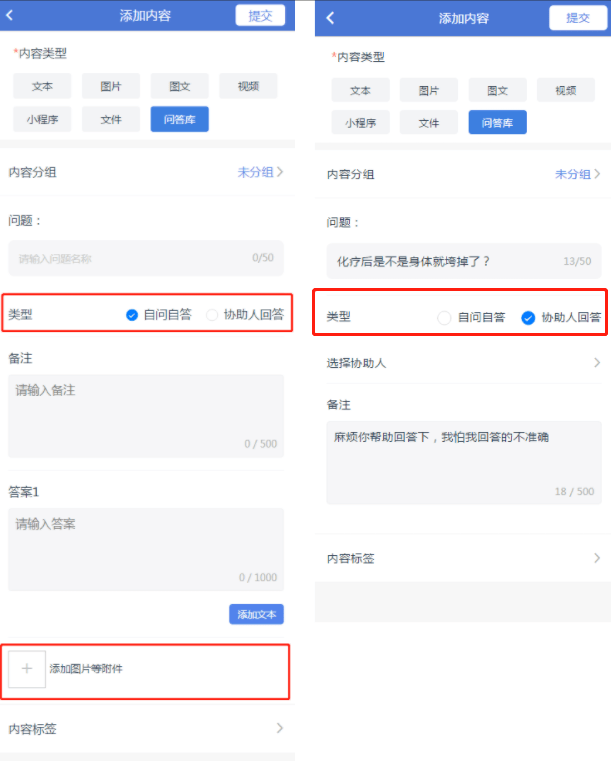
Task: Select 问答库 content type on right screen
Action: [x=497, y=123]
